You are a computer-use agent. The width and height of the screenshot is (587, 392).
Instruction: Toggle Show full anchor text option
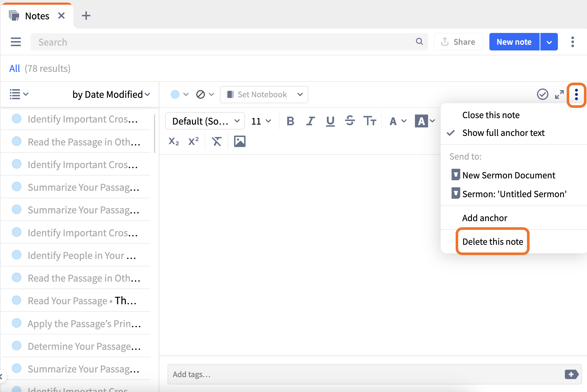[503, 133]
